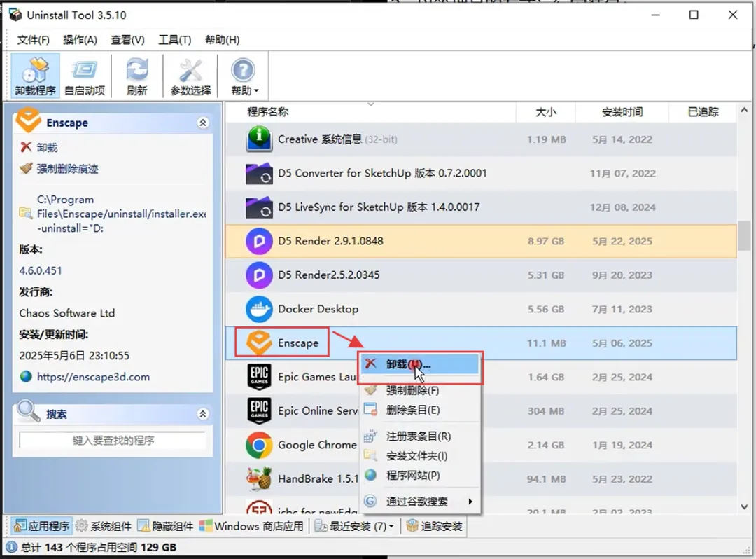Click the 8.97 GB size cell

tap(546, 241)
